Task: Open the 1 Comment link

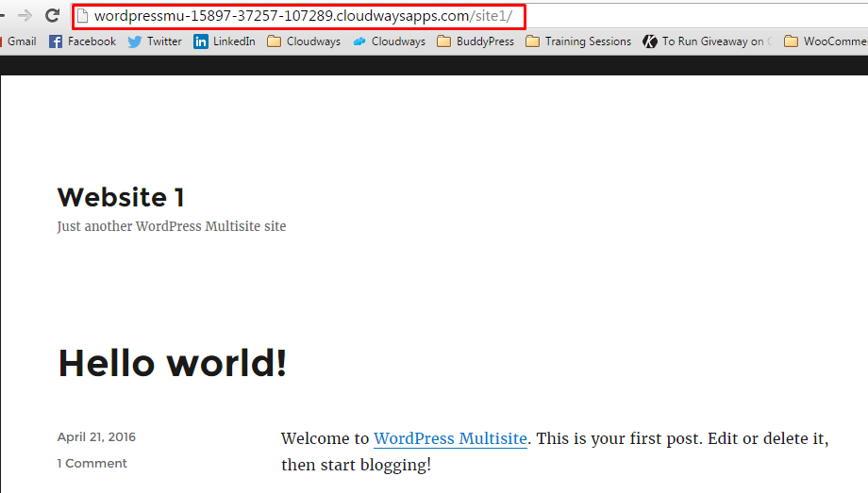Action: 92,464
